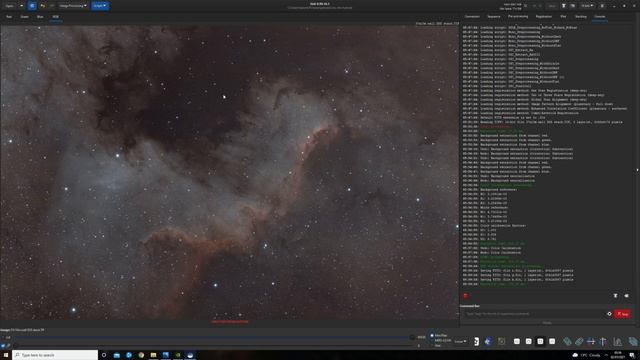
Task: Select the RGB view tab
Action: pyautogui.click(x=56, y=17)
